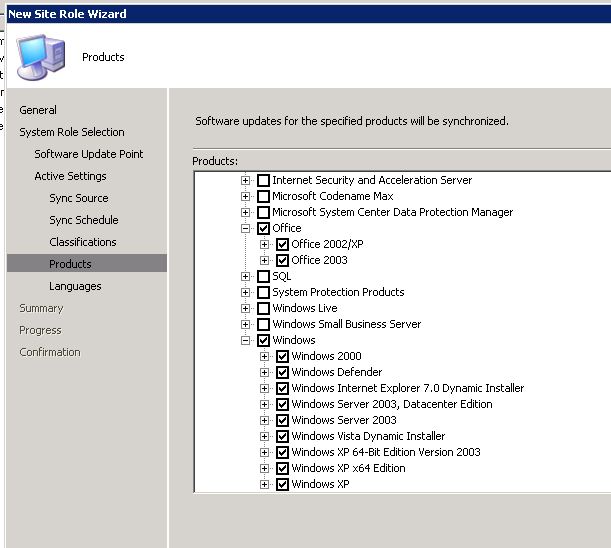This screenshot has width=611, height=548.
Task: Open the Sync Schedule step
Action: pos(83,220)
